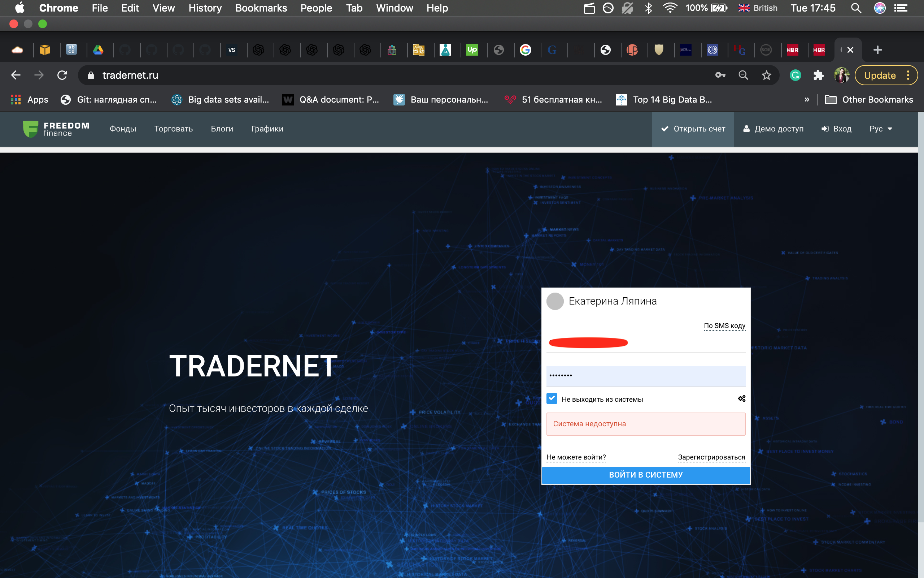The image size is (924, 578).
Task: Click the Freedom Finance logo
Action: click(x=56, y=129)
